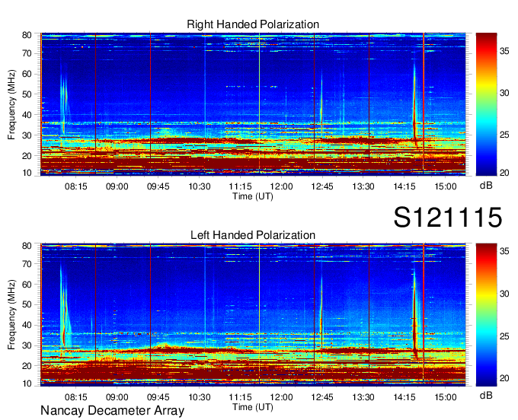Click the Right Handed plot's 12:00 time tick
This screenshot has width=518, height=420.
(281, 186)
